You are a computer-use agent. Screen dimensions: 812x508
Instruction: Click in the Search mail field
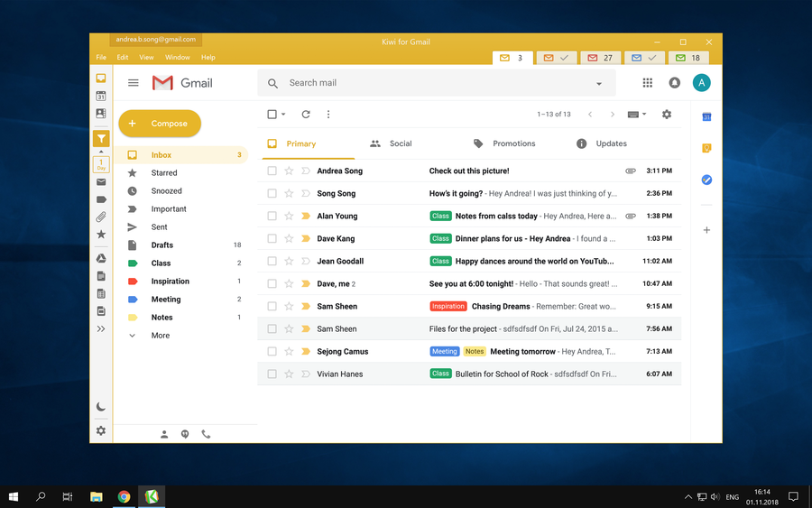(433, 83)
